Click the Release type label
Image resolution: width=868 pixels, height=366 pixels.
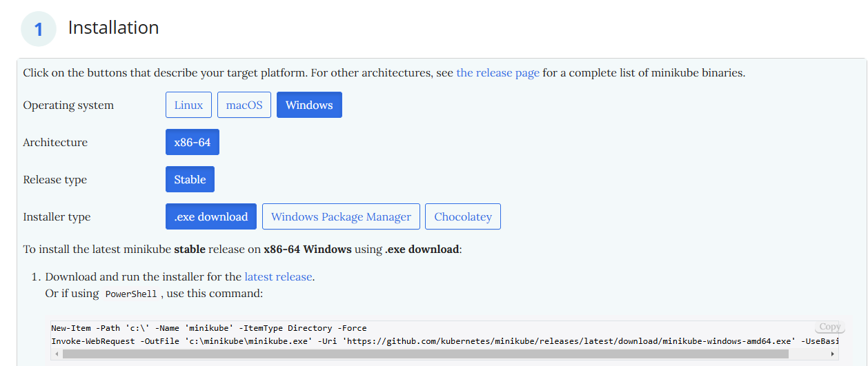tap(55, 179)
